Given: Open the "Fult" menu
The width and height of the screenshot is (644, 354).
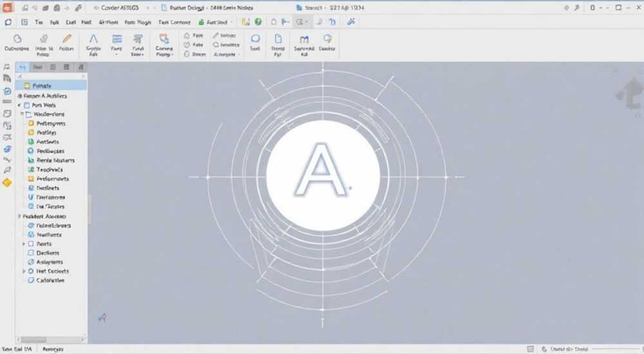Looking at the screenshot, I should pyautogui.click(x=55, y=22).
